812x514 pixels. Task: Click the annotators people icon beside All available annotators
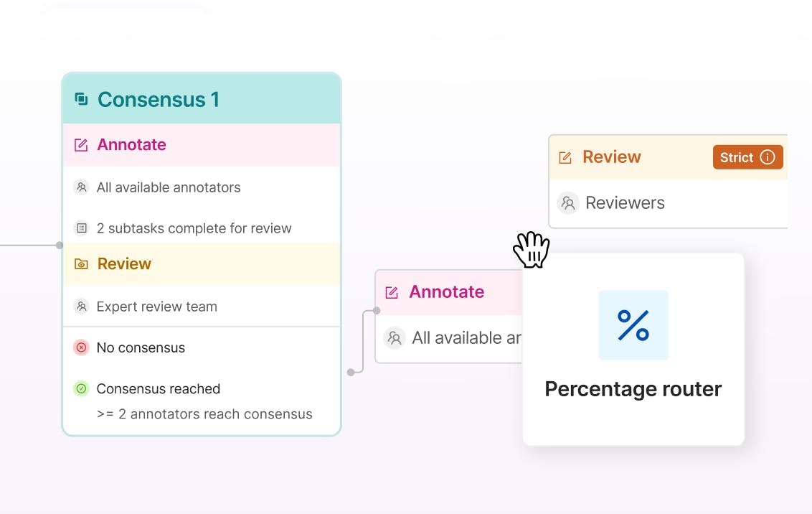[x=81, y=187]
